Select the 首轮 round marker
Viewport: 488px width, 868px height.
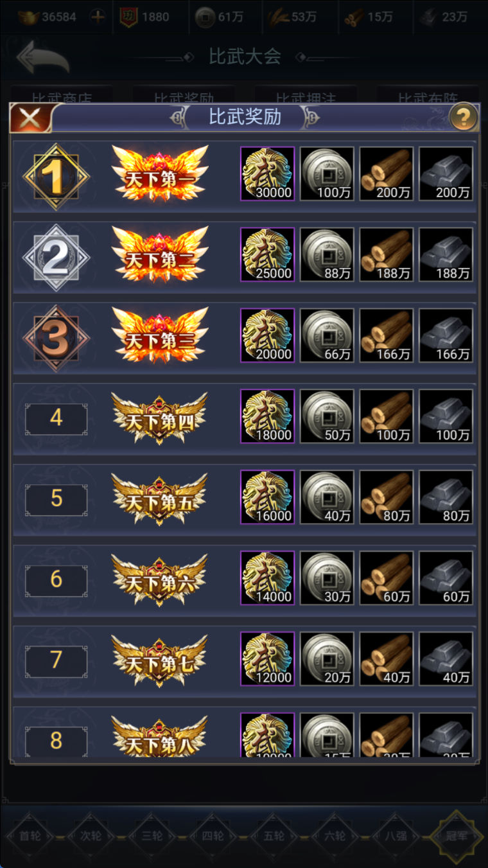point(33,837)
